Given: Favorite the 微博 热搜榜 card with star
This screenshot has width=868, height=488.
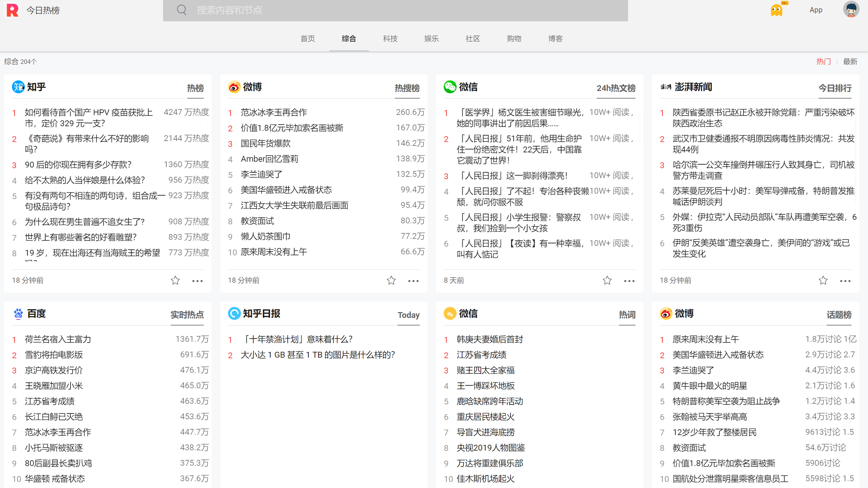Looking at the screenshot, I should pos(391,280).
